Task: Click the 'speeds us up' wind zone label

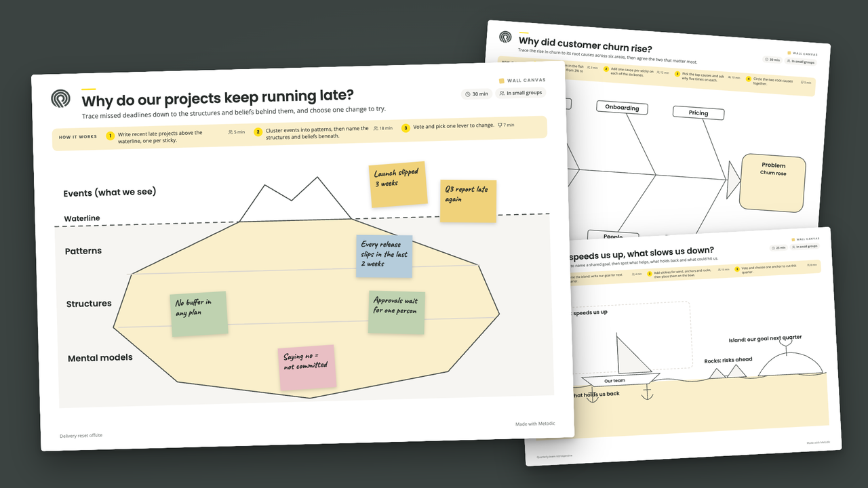Action: [589, 312]
